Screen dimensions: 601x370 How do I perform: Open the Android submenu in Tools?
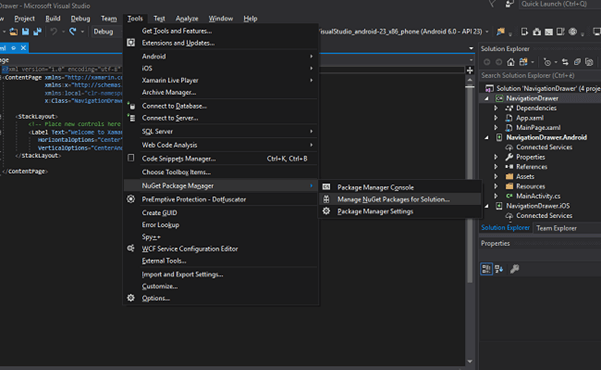[221, 56]
